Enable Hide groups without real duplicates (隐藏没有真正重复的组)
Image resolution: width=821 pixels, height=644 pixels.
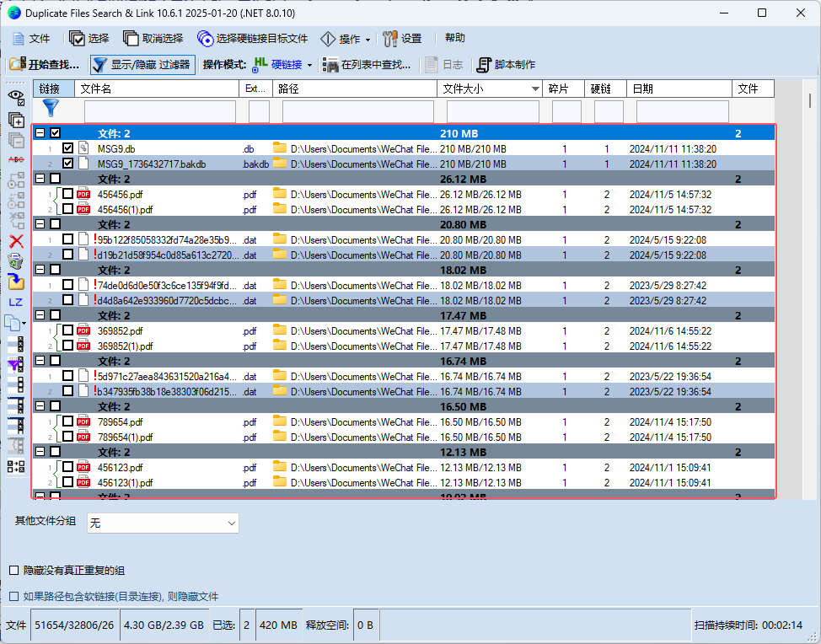tap(14, 570)
